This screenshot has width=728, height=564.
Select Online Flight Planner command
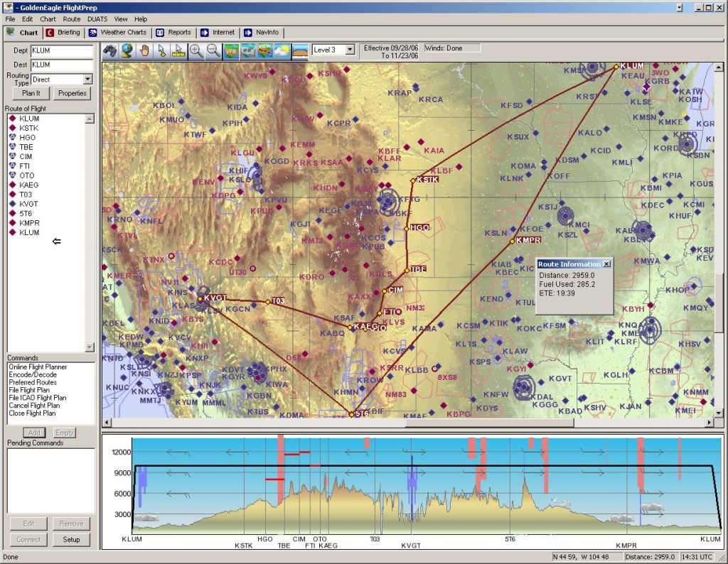(38, 367)
